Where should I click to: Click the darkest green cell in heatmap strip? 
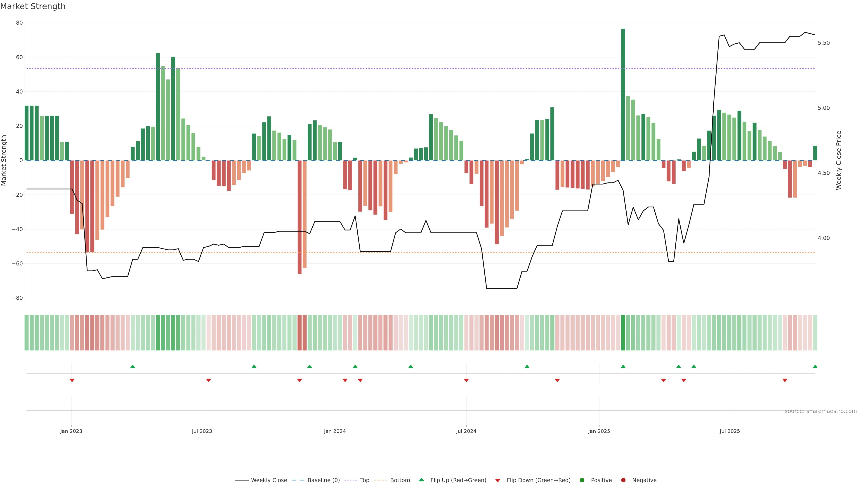point(623,333)
